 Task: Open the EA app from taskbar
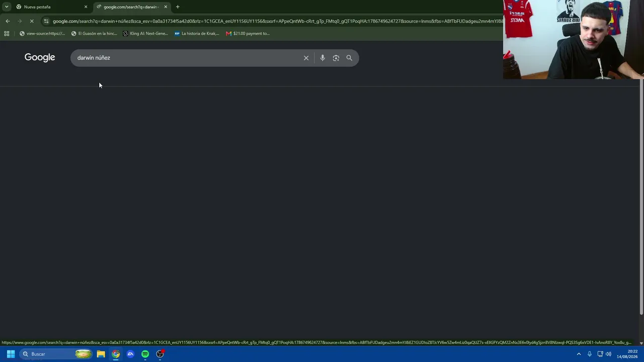130,354
